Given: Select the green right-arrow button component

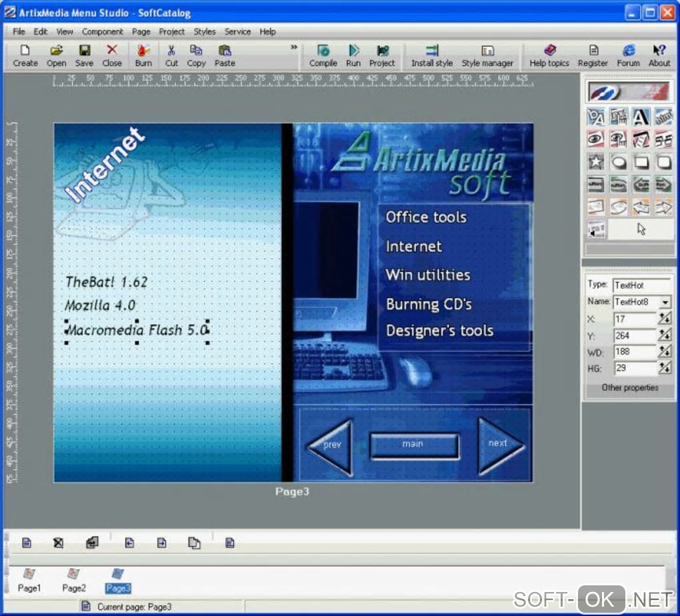Looking at the screenshot, I should 663,185.
